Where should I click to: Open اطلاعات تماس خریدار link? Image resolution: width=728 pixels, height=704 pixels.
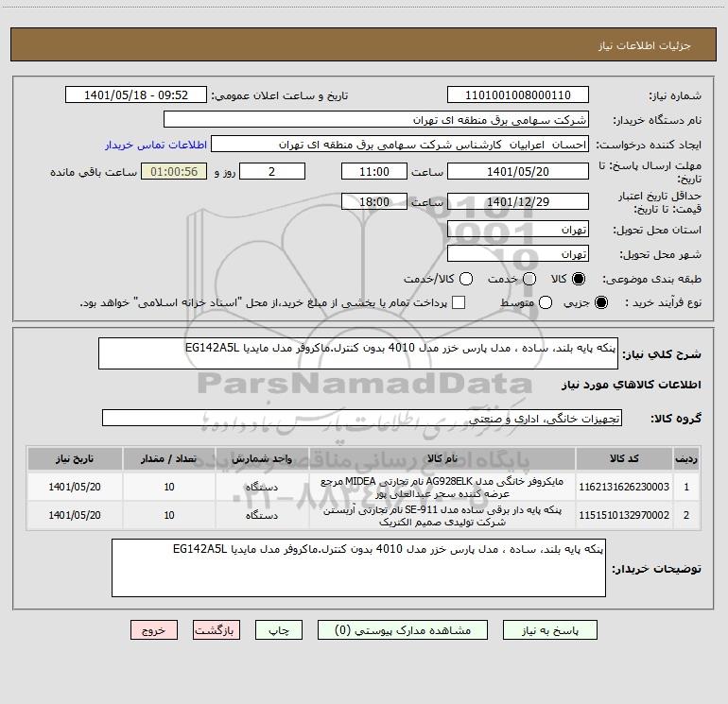(156, 145)
